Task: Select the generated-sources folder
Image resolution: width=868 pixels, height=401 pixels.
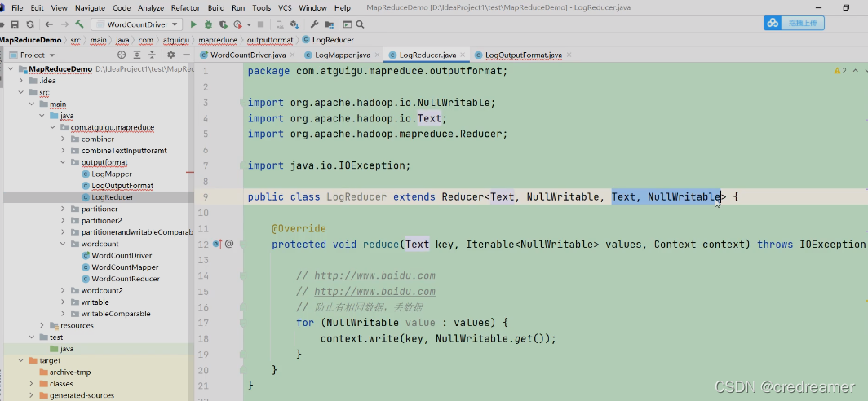Action: [x=82, y=395]
